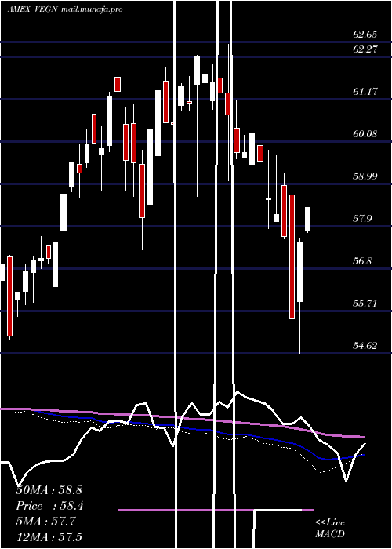This screenshot has height=549, width=392.
Task: Select the 61.17 price level label
Action: tap(365, 92)
